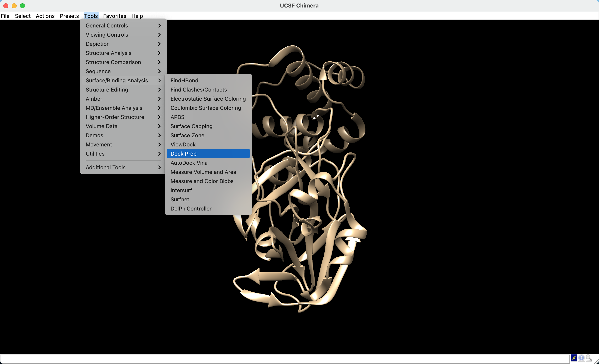Expand the Structure Analysis submenu
The width and height of the screenshot is (599, 364).
click(123, 53)
